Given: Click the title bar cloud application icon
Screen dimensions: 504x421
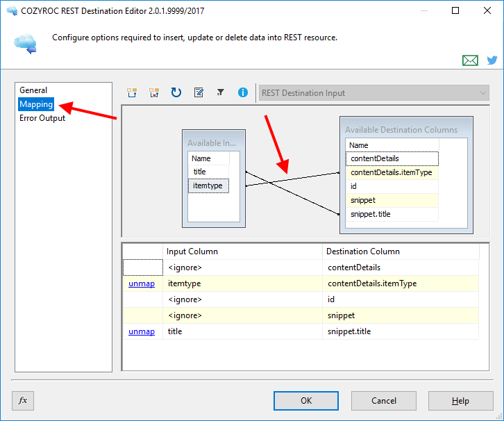Looking at the screenshot, I should coord(12,10).
